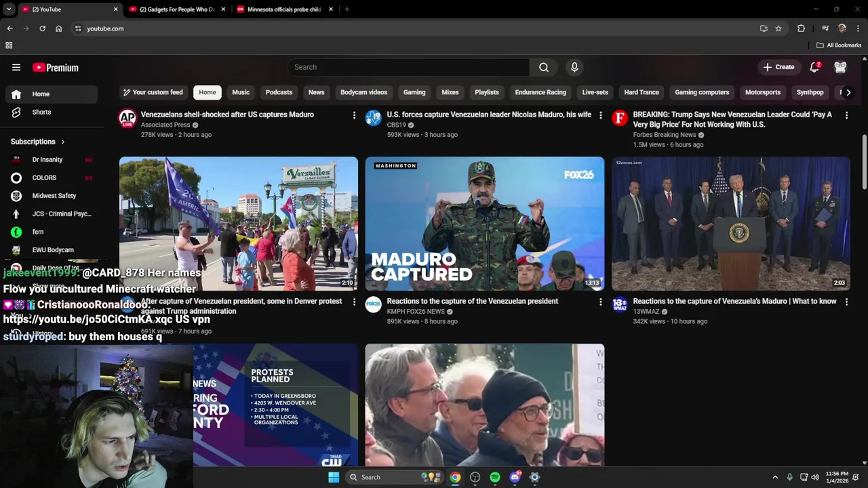Open Dr Insanity subscription
The image size is (868, 488).
click(x=52, y=160)
